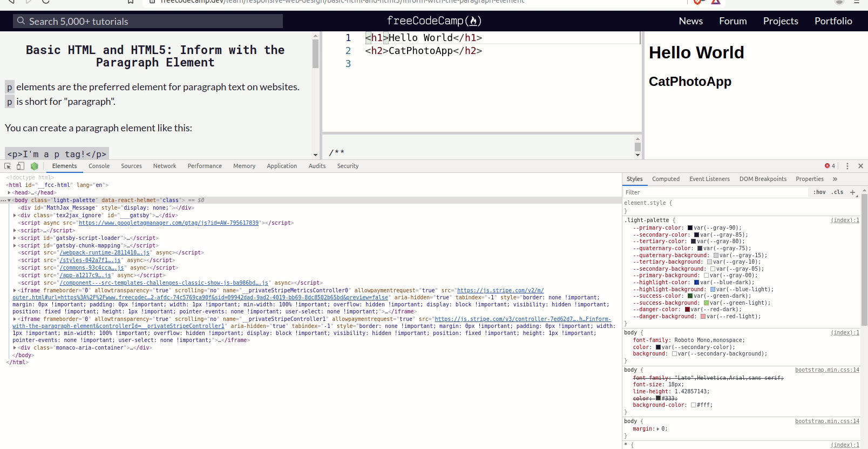
Task: Click the --success-background green swatch
Action: click(706, 303)
